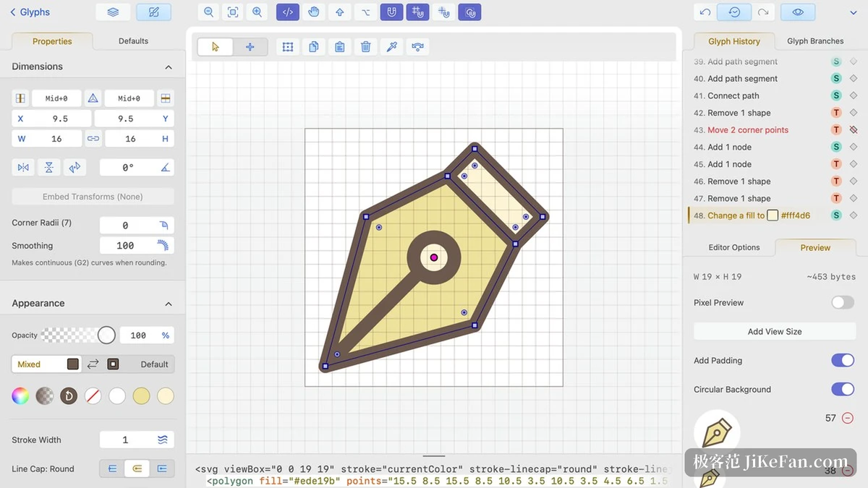Viewport: 868px width, 488px height.
Task: Click the flip horizontal icon
Action: [x=23, y=168]
